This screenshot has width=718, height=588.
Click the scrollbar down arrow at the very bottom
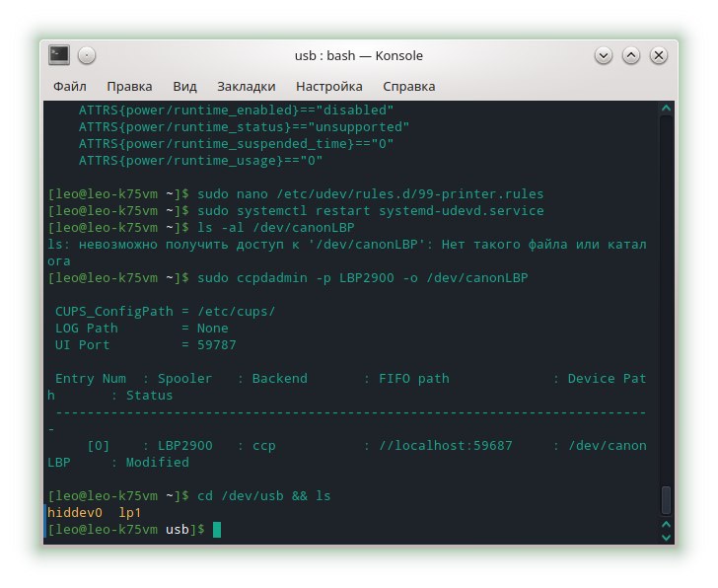click(667, 537)
